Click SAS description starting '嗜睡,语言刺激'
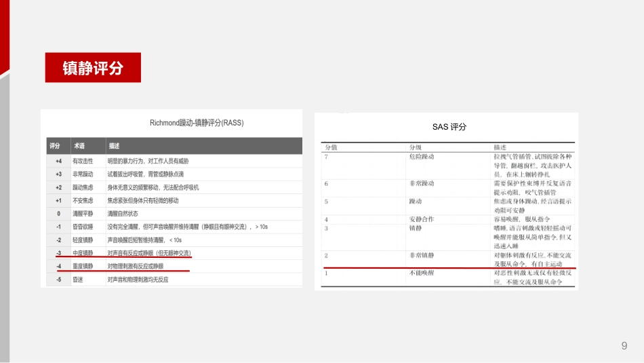 point(533,237)
